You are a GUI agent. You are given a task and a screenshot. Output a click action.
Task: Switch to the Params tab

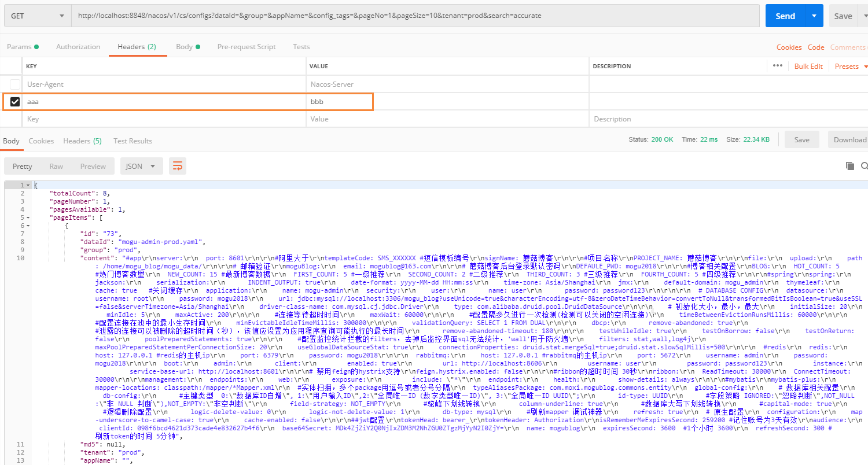23,47
